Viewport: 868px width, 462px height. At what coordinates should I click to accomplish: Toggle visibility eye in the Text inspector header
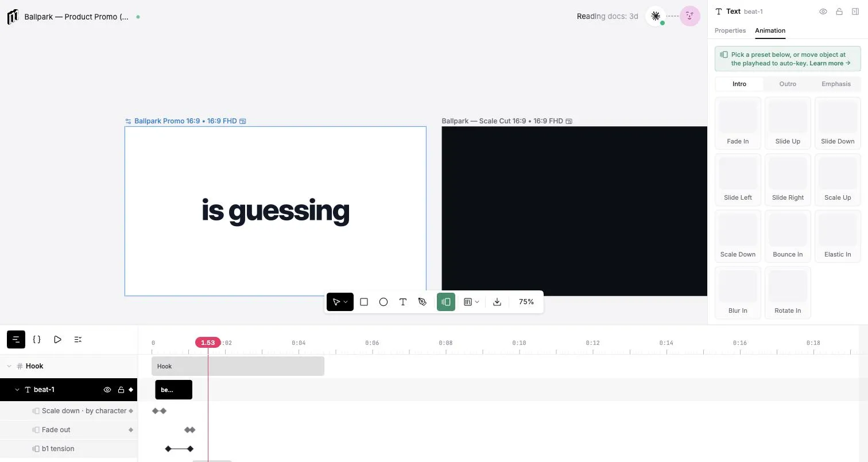tap(823, 11)
